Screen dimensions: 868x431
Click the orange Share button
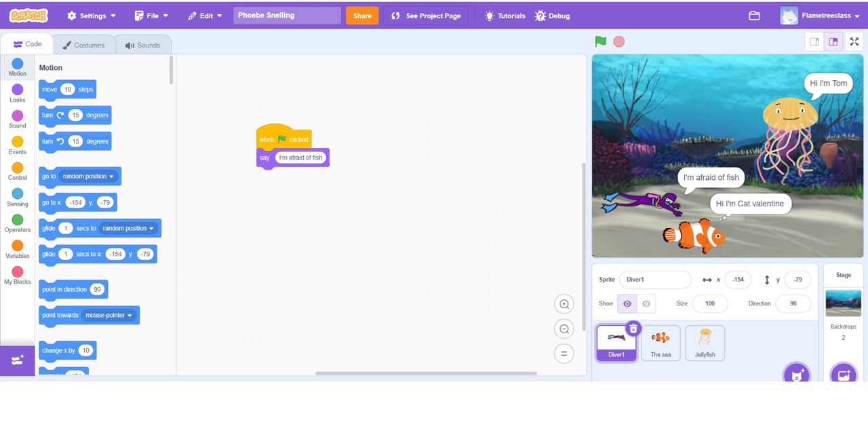pos(362,16)
